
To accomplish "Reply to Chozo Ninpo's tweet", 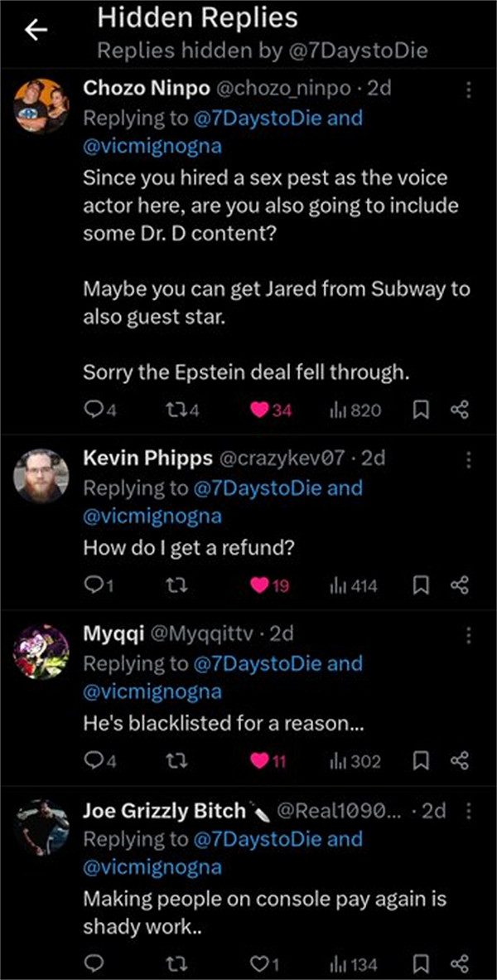I will click(93, 410).
